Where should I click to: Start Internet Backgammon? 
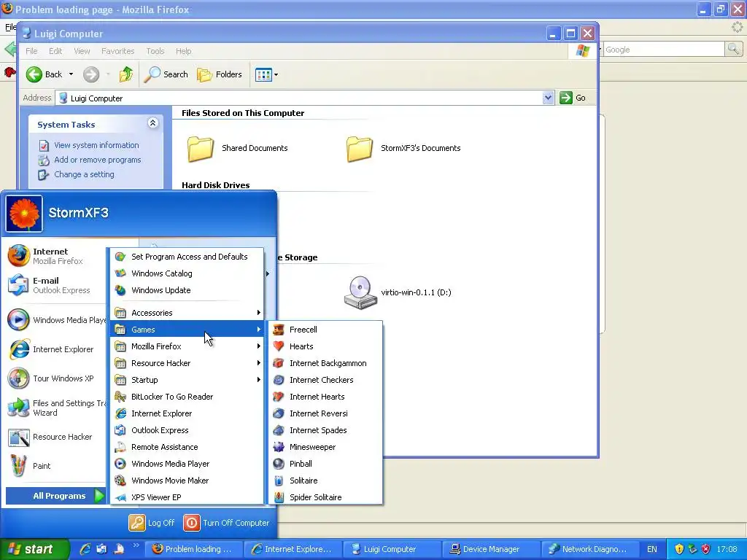(326, 363)
